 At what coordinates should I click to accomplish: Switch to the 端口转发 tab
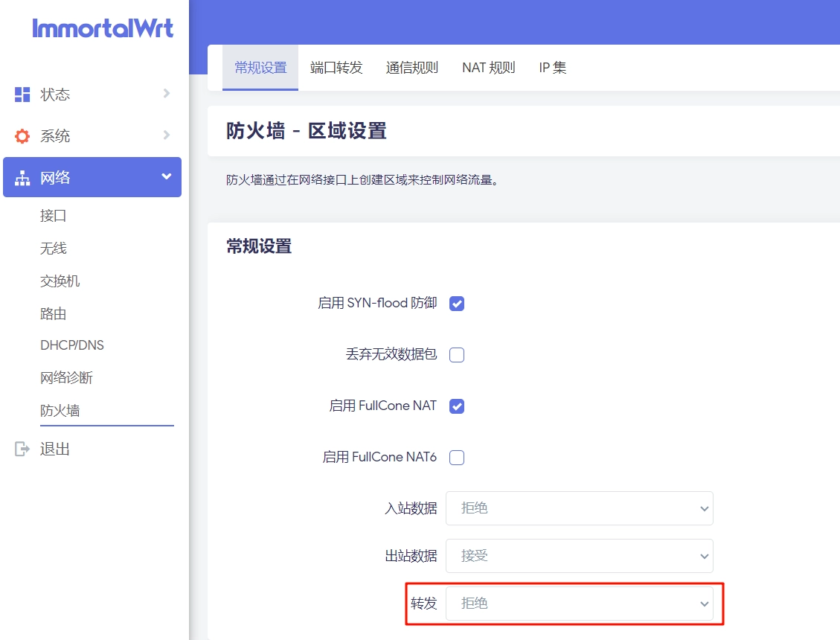tap(336, 66)
